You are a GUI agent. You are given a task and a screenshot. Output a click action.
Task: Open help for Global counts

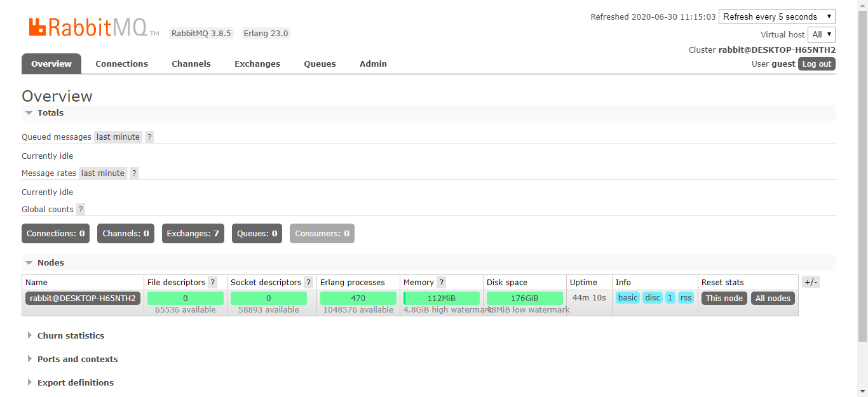click(81, 209)
